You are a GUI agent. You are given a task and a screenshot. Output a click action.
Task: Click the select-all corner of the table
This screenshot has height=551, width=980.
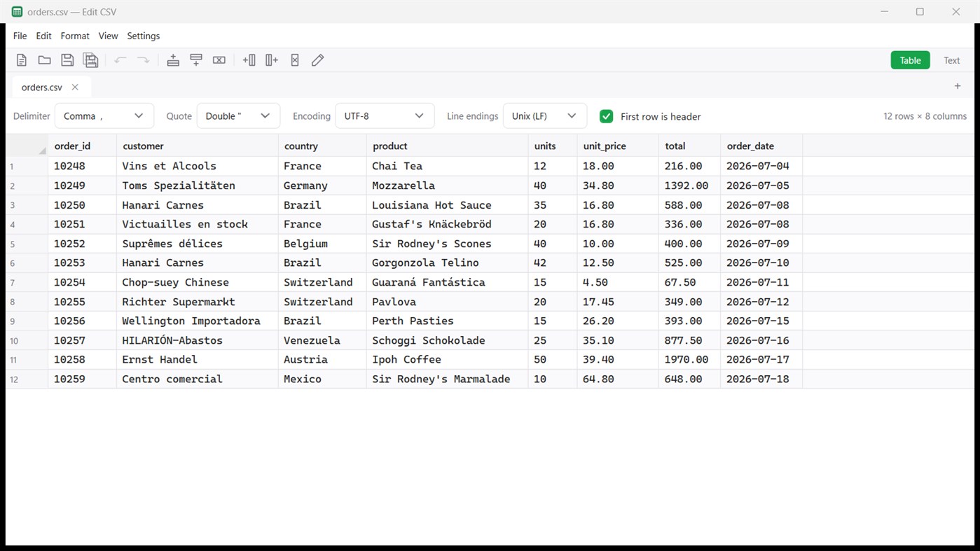pyautogui.click(x=27, y=146)
